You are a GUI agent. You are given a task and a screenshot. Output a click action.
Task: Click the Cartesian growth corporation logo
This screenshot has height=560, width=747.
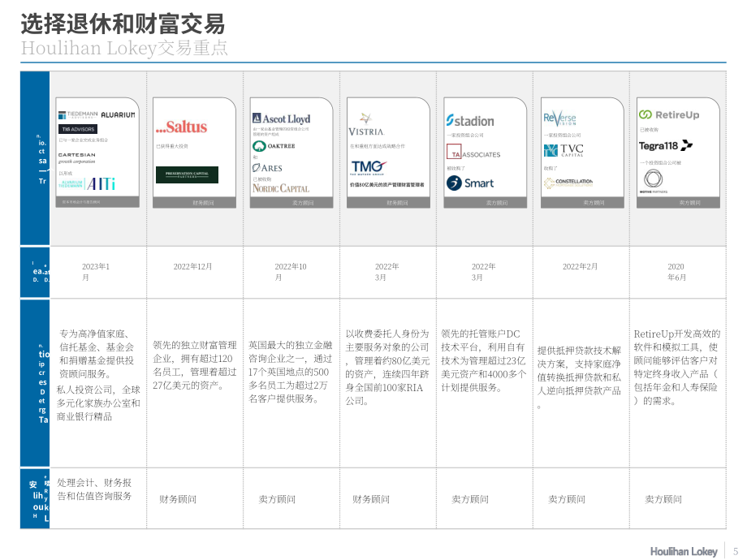(x=76, y=157)
